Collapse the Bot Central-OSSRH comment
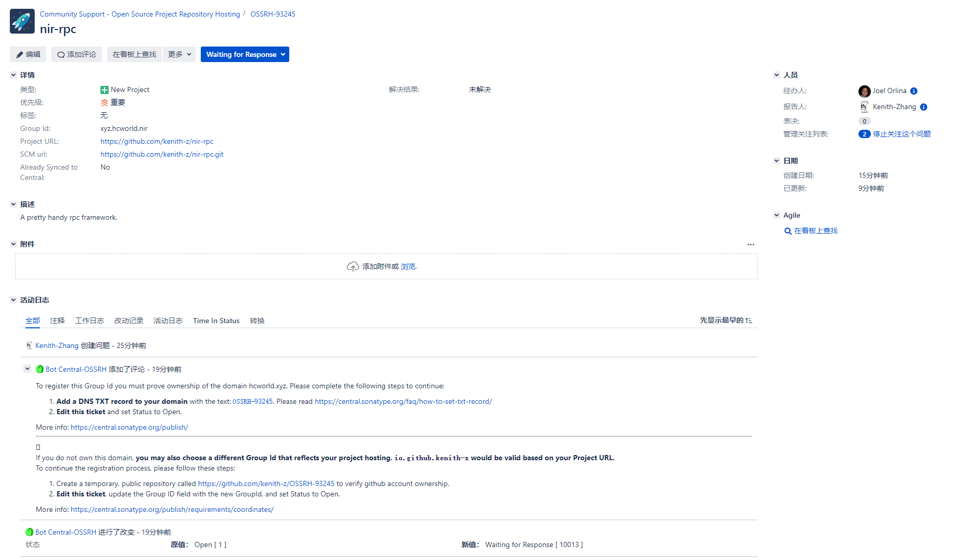963x560 pixels. [27, 369]
